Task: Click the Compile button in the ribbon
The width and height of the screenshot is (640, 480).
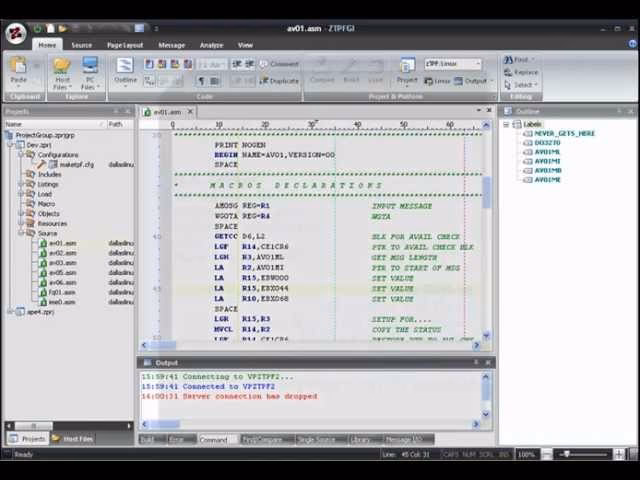Action: (322, 72)
